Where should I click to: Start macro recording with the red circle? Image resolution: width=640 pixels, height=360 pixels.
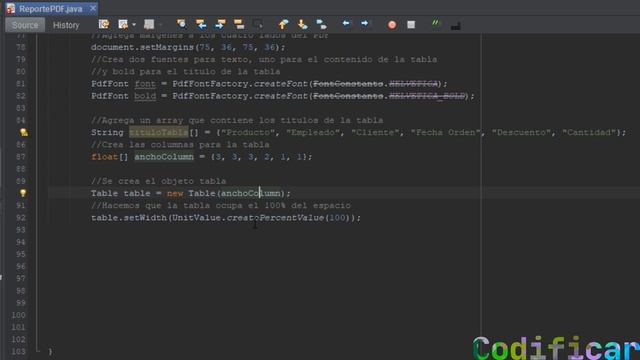tap(392, 25)
